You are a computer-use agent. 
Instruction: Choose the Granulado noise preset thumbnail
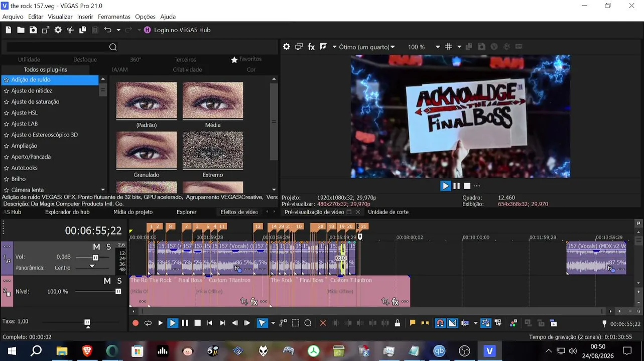point(147,150)
